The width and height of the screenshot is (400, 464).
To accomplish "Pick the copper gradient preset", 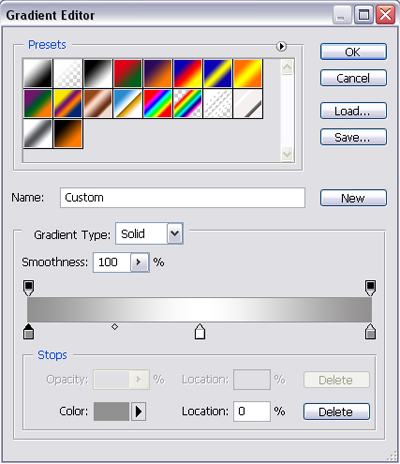I will pyautogui.click(x=98, y=103).
